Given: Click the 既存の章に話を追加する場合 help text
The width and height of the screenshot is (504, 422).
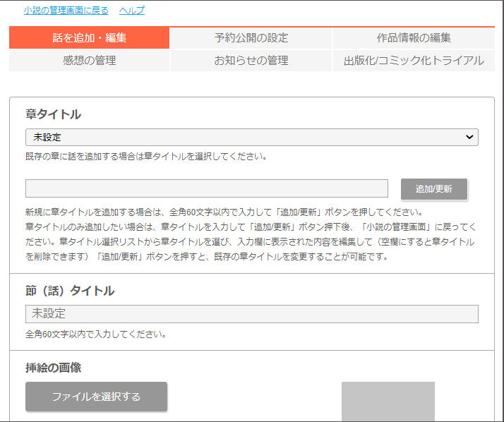Looking at the screenshot, I should pos(146,157).
